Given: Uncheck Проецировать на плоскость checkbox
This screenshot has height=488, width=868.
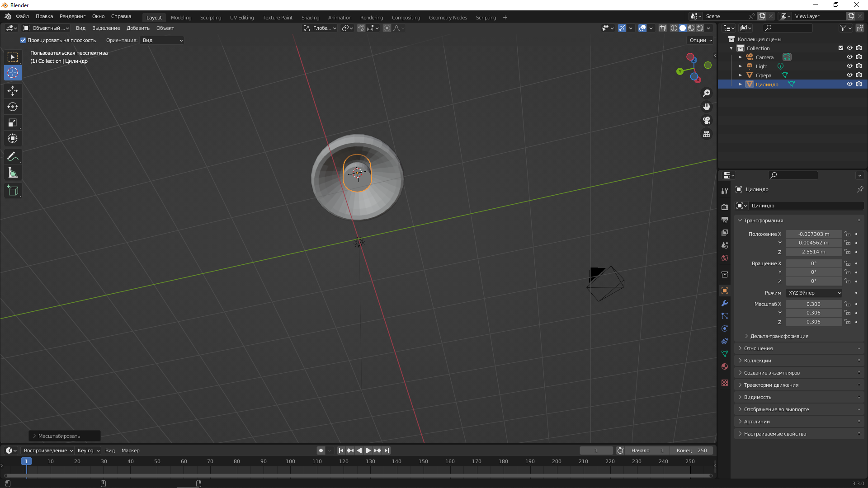Looking at the screenshot, I should [x=23, y=40].
